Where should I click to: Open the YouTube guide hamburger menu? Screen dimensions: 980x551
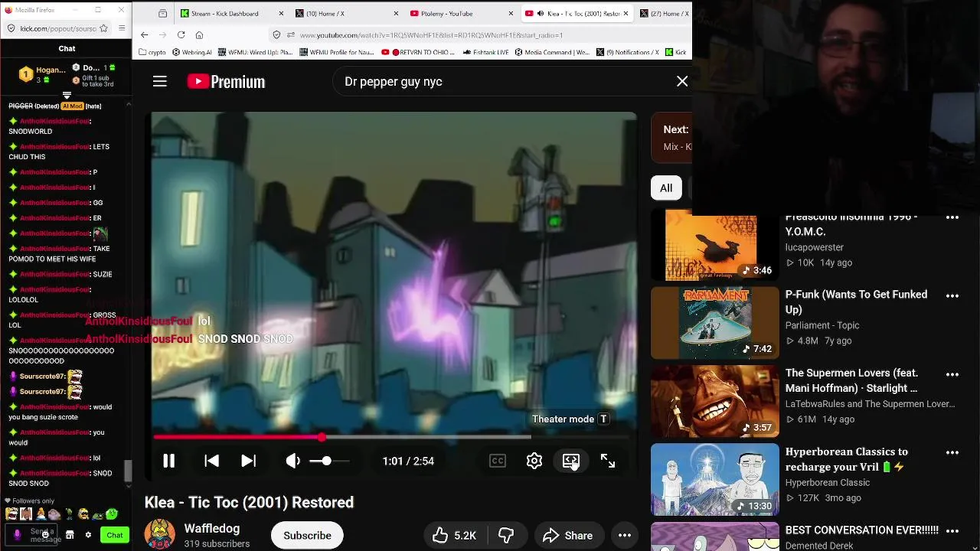(x=159, y=81)
